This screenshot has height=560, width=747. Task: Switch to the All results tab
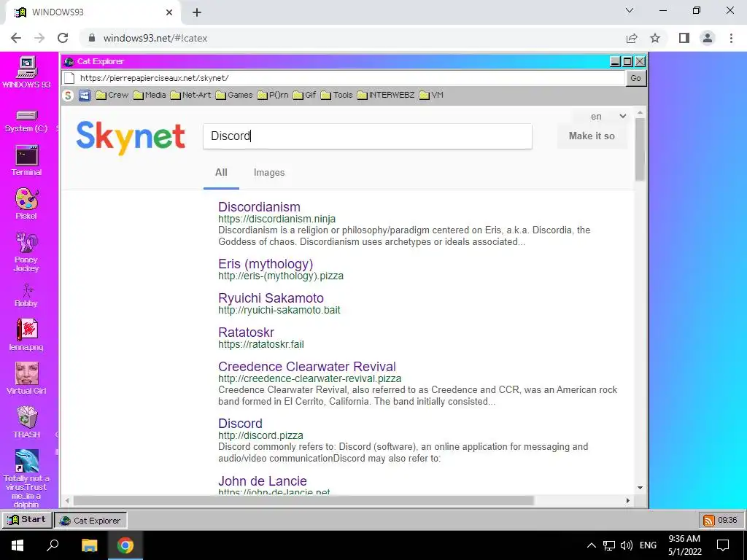pos(221,173)
